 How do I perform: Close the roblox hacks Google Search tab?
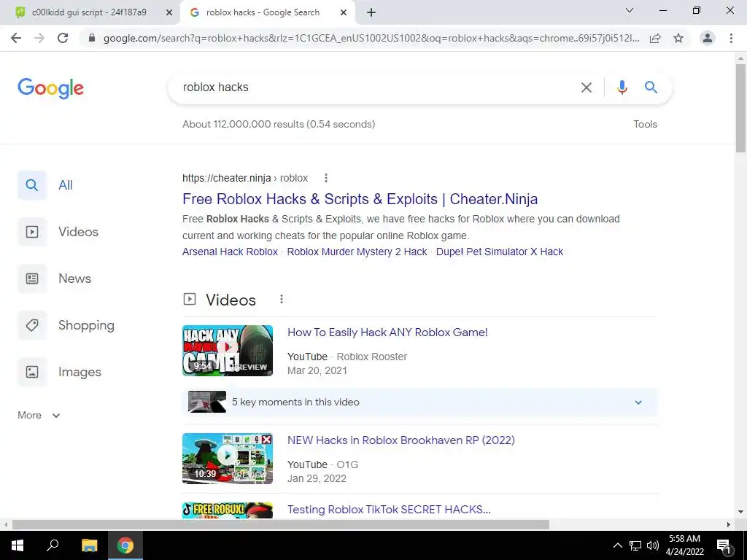(x=344, y=12)
